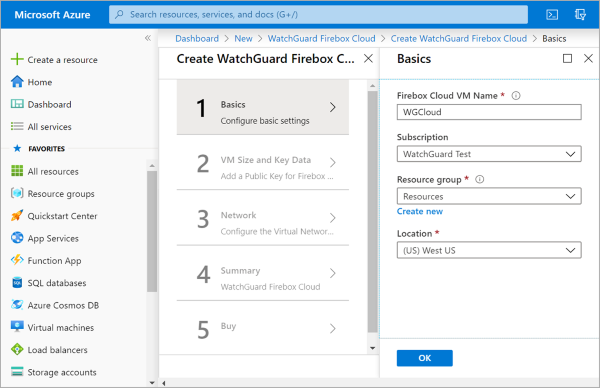
Task: Expand step 2 VM Size and Key Data chevron
Action: pyautogui.click(x=333, y=163)
